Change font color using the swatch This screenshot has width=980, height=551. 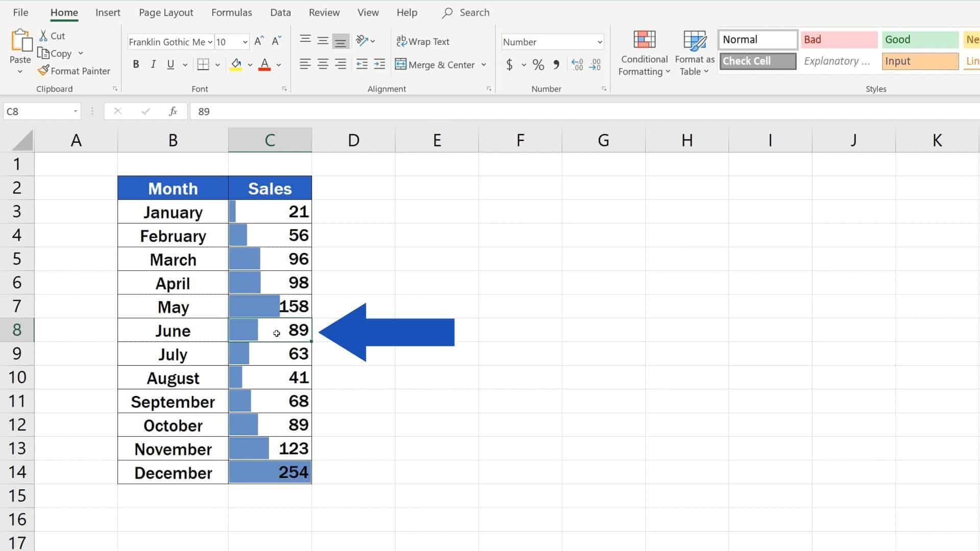click(x=264, y=64)
